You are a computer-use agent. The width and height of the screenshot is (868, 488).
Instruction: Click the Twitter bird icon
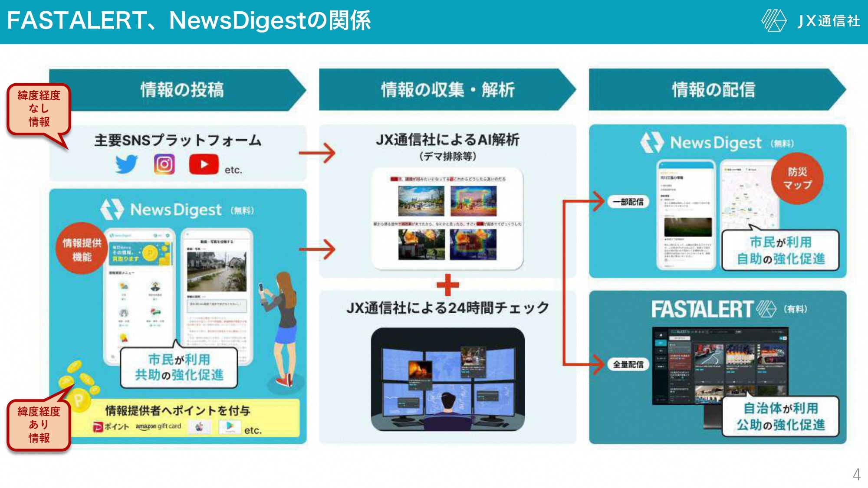pyautogui.click(x=126, y=164)
